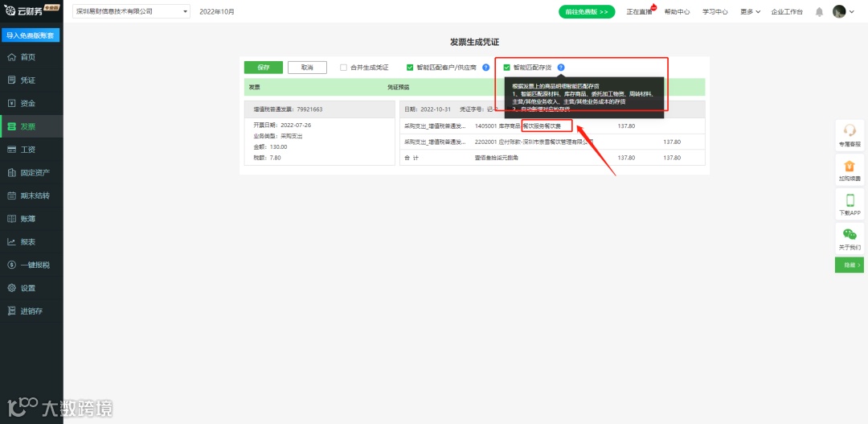Open company selector 深圳易财信息技术有限公司 dropdown

tap(131, 11)
